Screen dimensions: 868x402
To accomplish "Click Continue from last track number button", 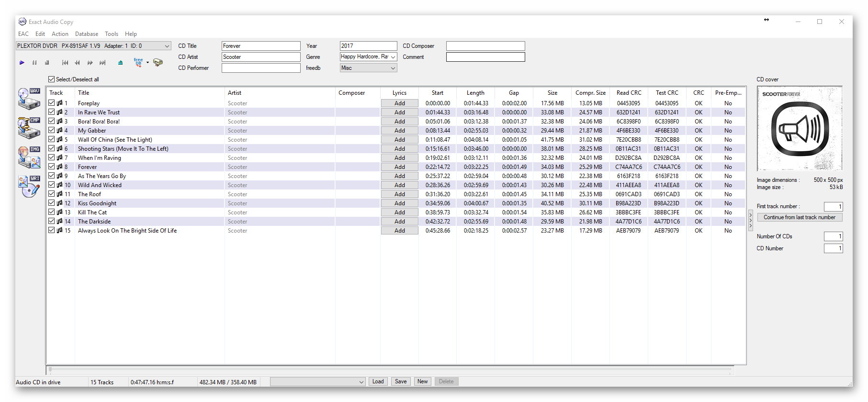I will click(x=799, y=217).
